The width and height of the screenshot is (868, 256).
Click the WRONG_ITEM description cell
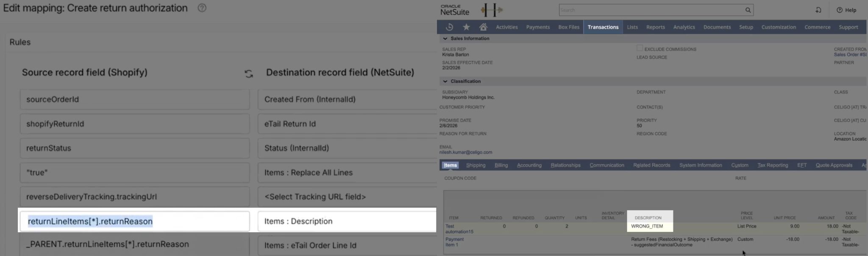(x=647, y=226)
